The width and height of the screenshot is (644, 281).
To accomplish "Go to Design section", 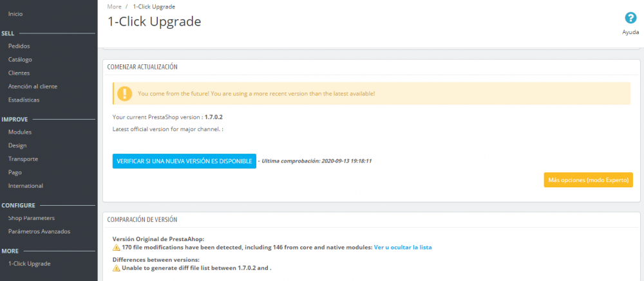I will click(17, 145).
